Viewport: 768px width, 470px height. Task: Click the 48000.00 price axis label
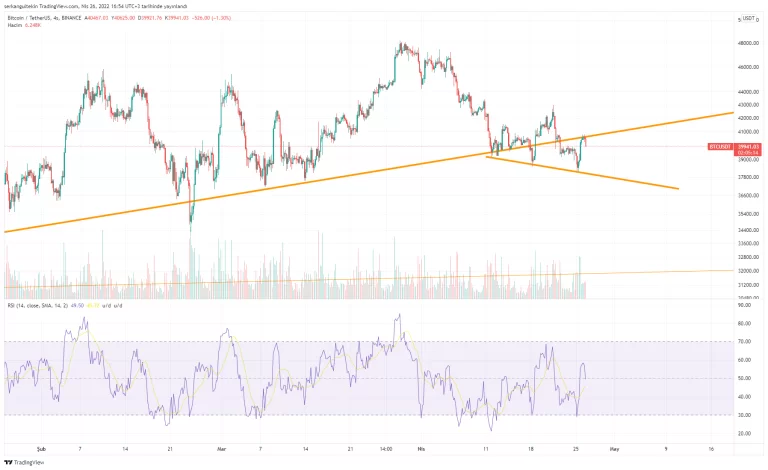pos(748,44)
